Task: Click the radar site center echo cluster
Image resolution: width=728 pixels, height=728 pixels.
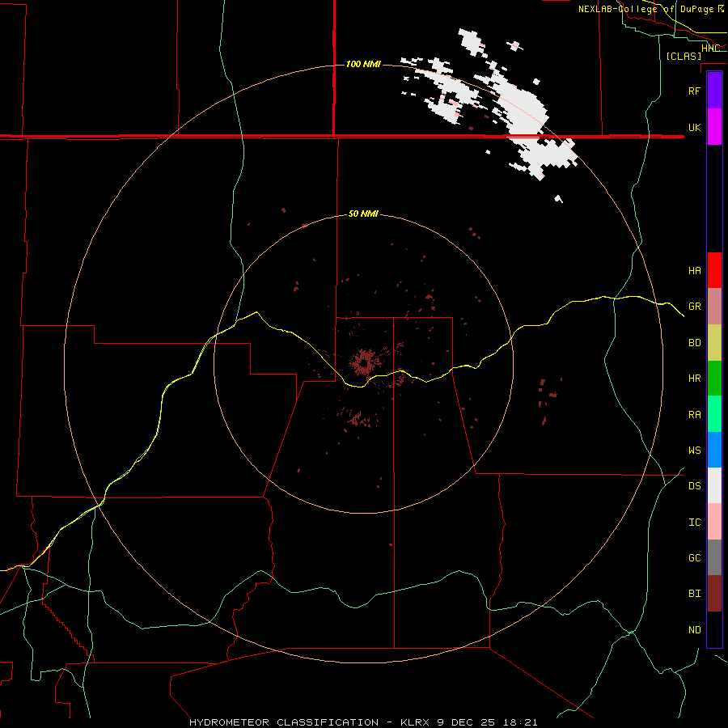Action: point(365,362)
